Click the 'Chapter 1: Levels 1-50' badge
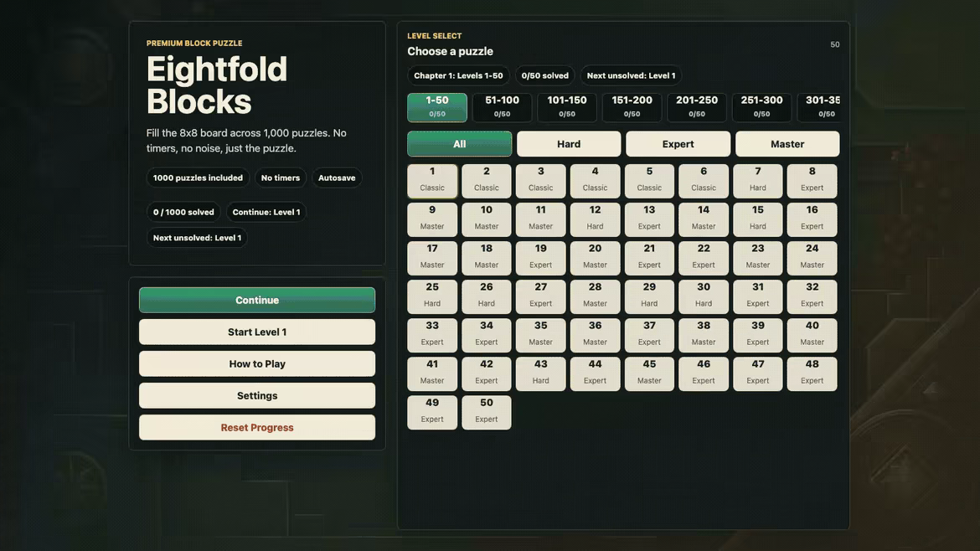 click(x=458, y=75)
